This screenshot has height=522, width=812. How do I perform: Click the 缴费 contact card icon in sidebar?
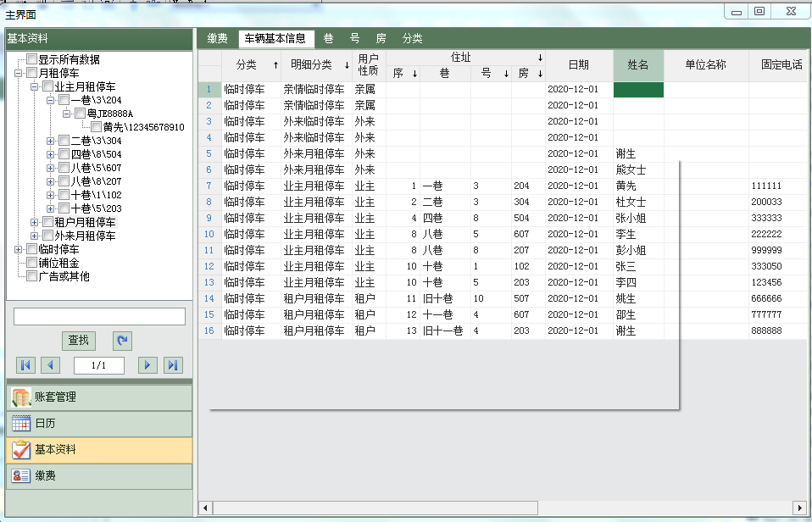(21, 476)
